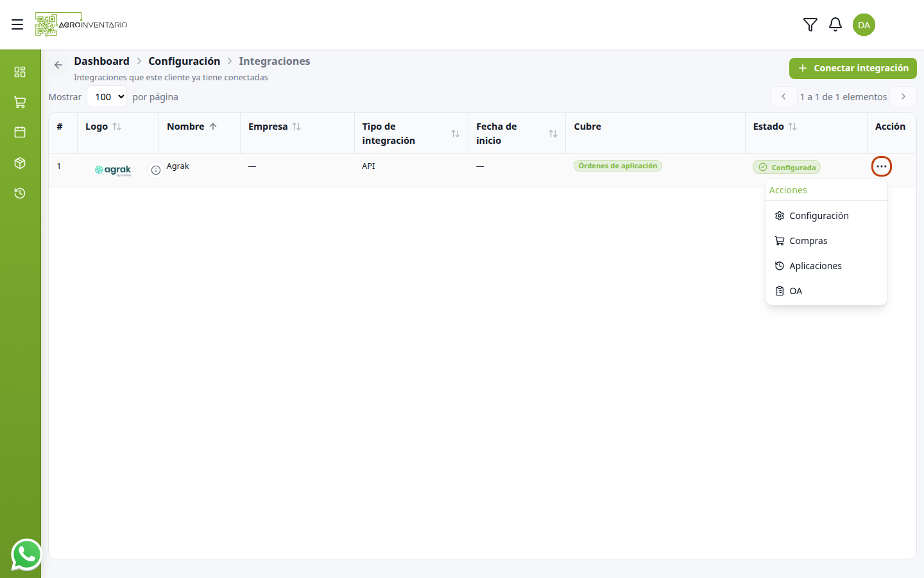
Task: Open the rows-per-page dropdown showing 100
Action: click(107, 97)
